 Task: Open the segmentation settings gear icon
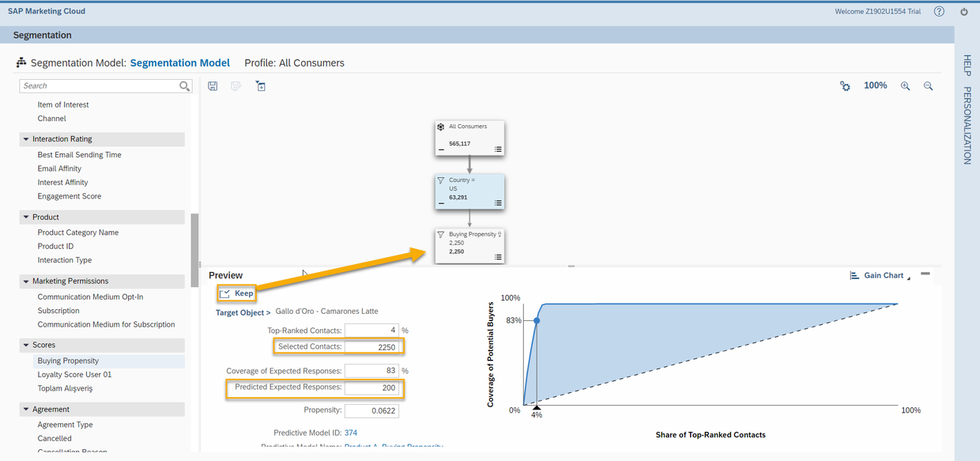coord(845,86)
